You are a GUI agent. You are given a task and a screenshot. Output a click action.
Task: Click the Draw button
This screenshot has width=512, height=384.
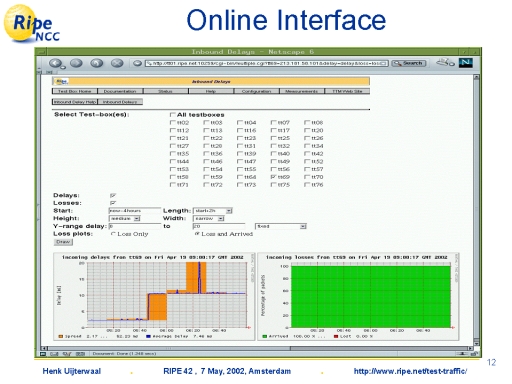coord(63,242)
